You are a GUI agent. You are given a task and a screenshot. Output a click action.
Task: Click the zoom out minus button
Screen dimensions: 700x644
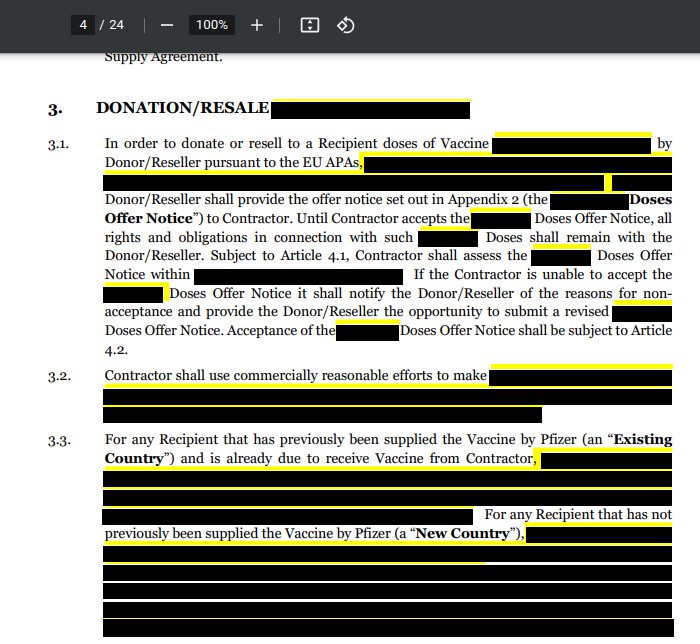pos(166,25)
